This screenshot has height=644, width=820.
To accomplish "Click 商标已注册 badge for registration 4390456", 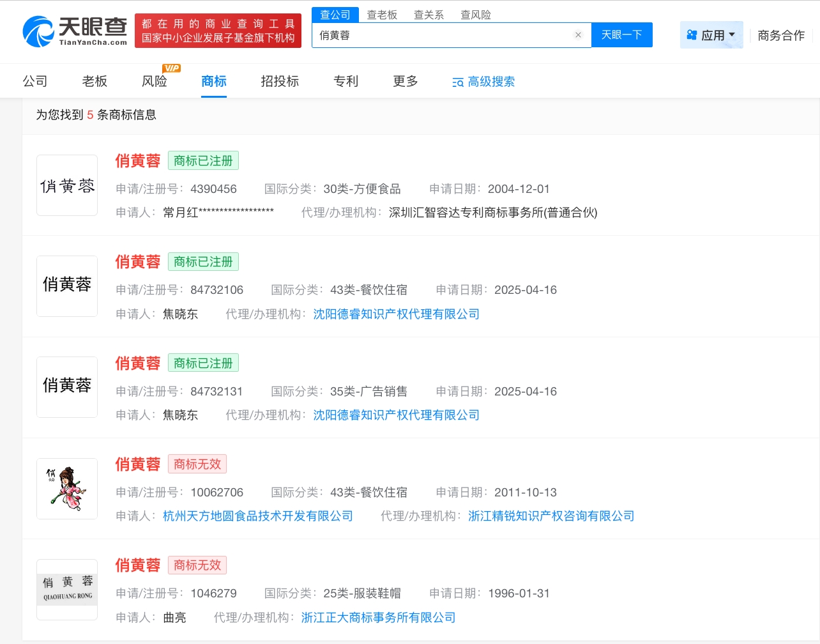I will point(203,160).
